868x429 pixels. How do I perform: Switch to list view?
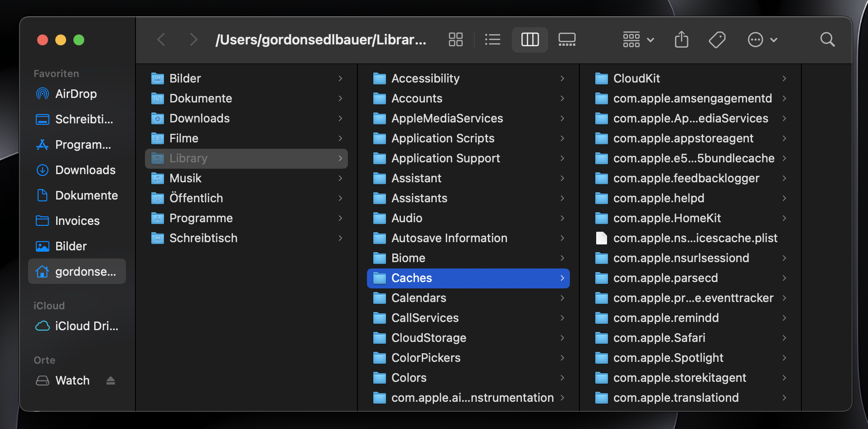click(492, 39)
